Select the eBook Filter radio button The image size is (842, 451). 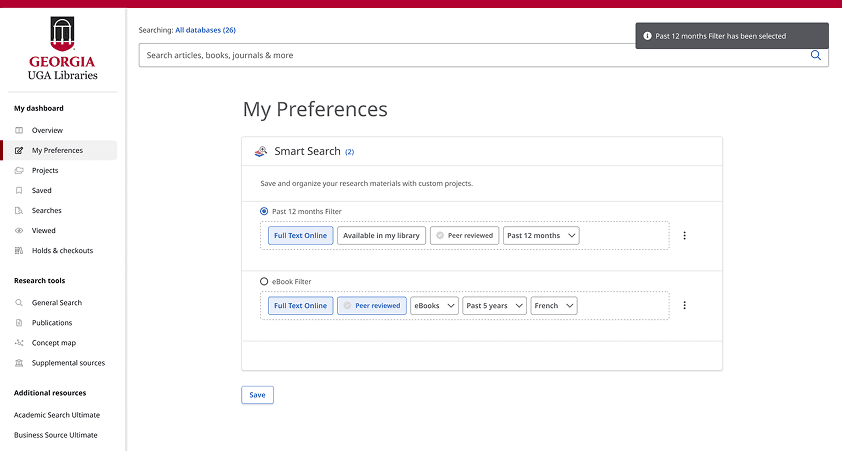click(x=264, y=282)
